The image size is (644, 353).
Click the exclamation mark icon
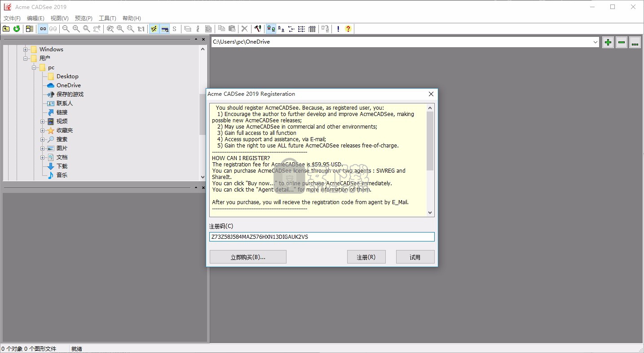338,29
